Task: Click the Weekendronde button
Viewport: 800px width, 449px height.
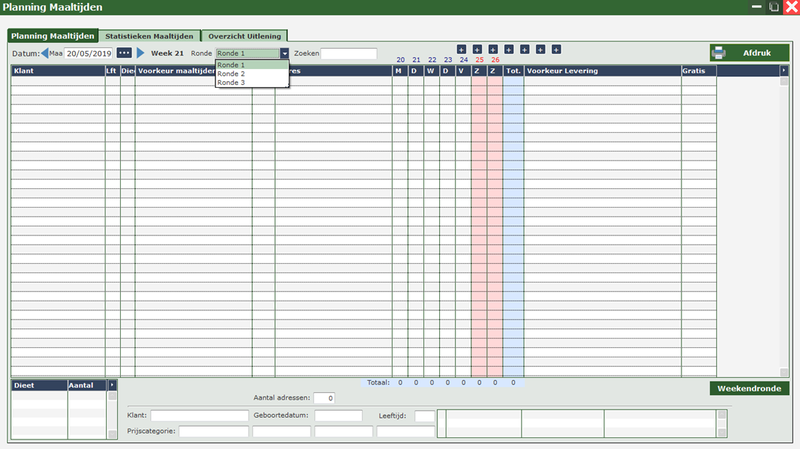Action: [x=749, y=388]
